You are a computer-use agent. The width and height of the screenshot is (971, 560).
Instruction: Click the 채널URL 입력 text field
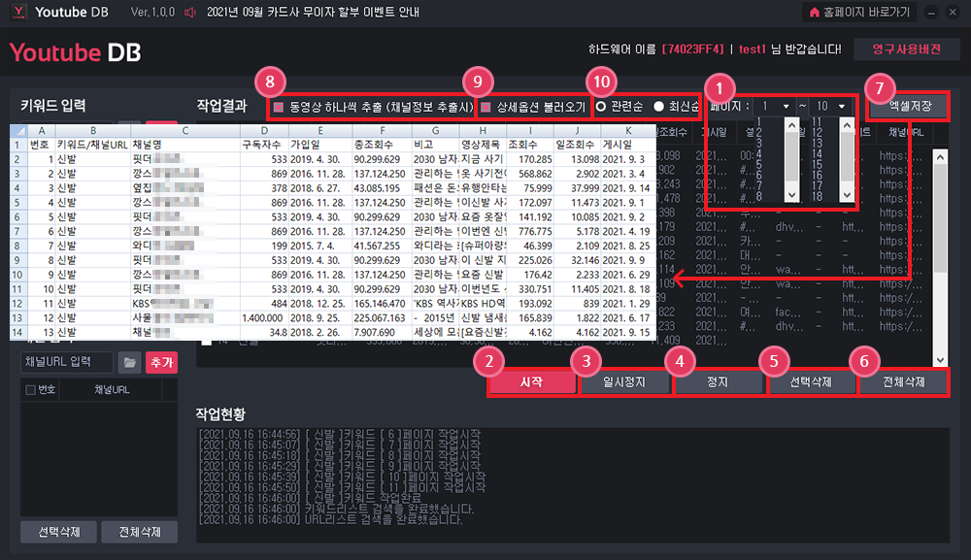(x=67, y=362)
